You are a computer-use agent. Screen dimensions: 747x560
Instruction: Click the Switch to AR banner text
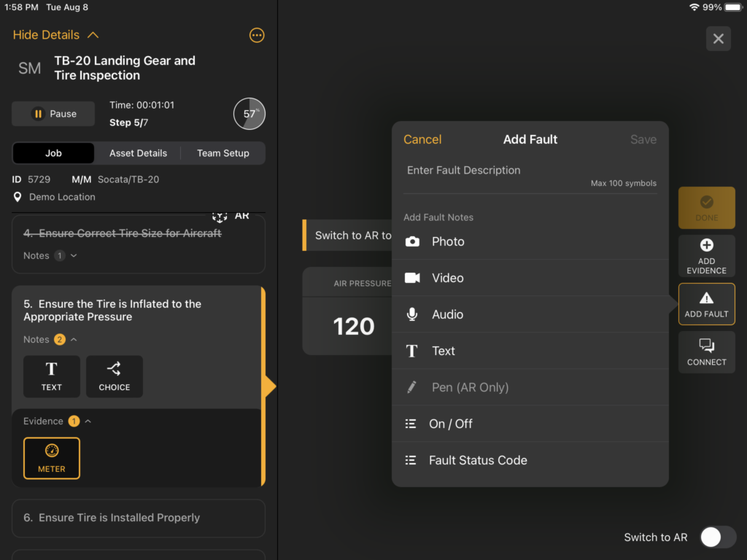pos(353,236)
